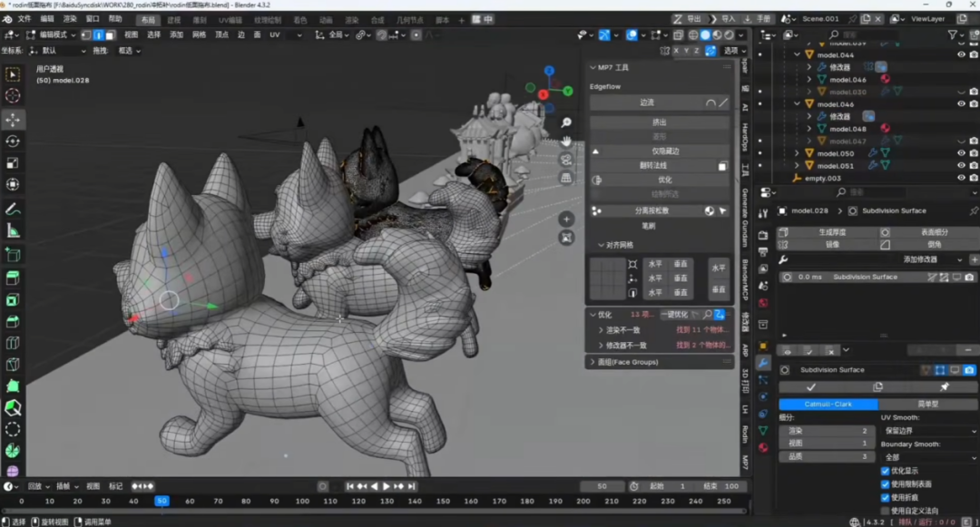Click the viewport pan hand icon
The height and width of the screenshot is (527, 980).
tap(566, 141)
